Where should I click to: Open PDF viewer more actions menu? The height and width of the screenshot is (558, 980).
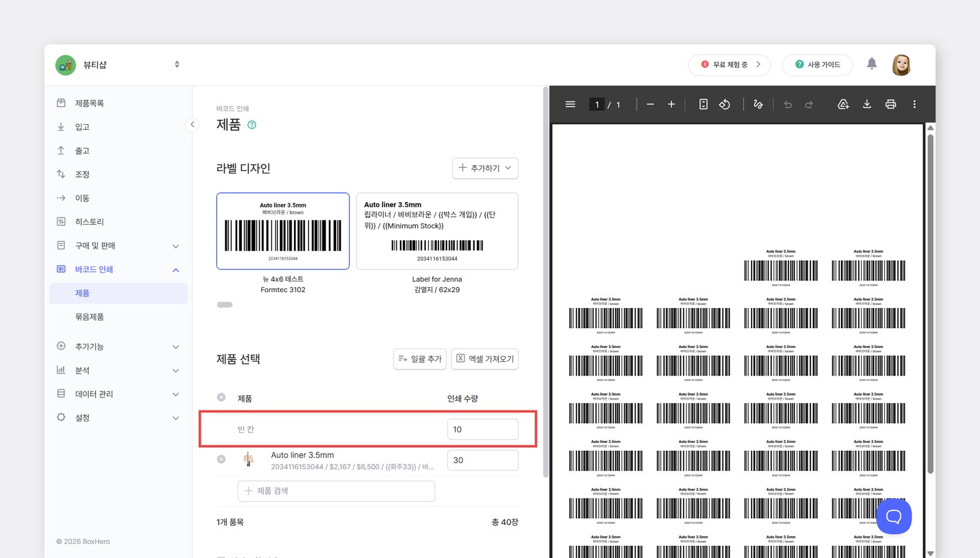coord(914,104)
